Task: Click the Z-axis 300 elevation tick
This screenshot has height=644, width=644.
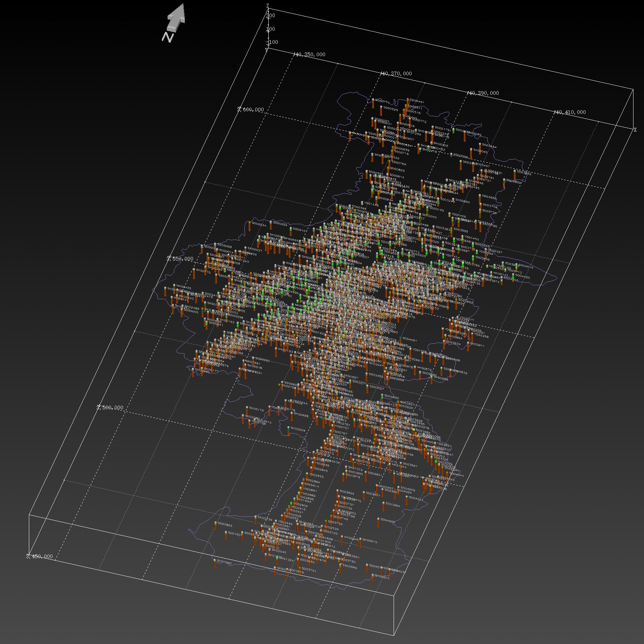Action: pos(271,15)
